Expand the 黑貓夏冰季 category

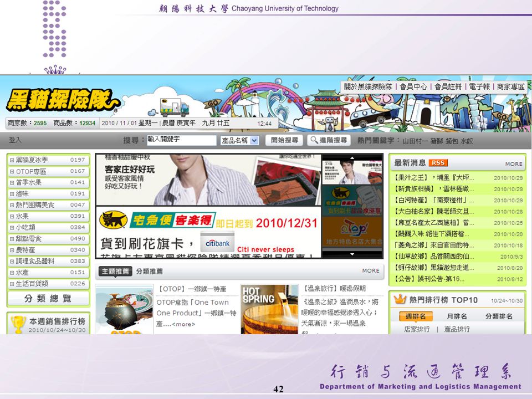click(x=12, y=160)
